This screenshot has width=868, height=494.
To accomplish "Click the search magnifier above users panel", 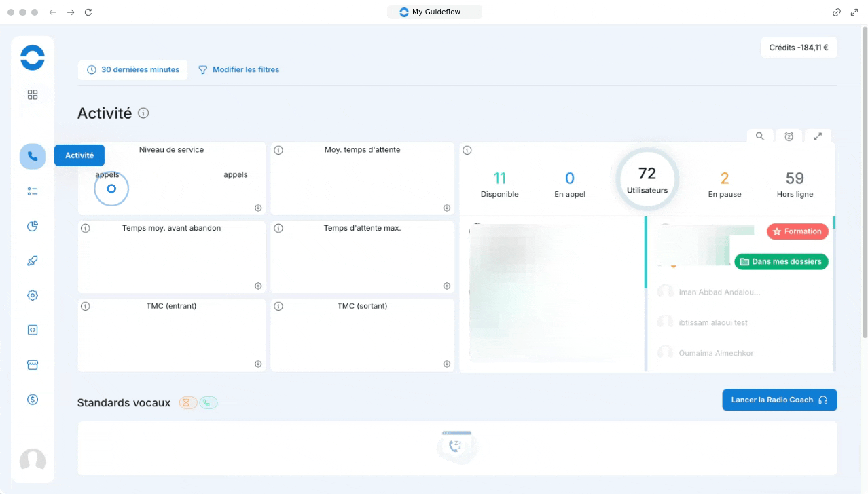I will pyautogui.click(x=760, y=136).
